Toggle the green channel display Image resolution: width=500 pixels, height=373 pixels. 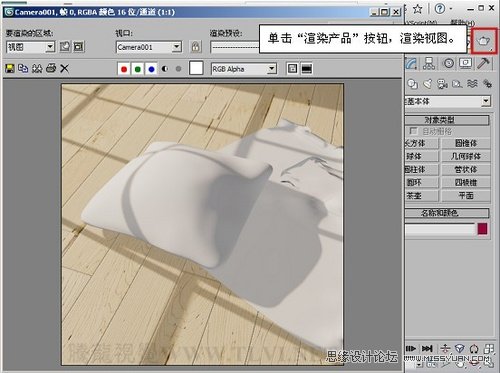coord(138,69)
